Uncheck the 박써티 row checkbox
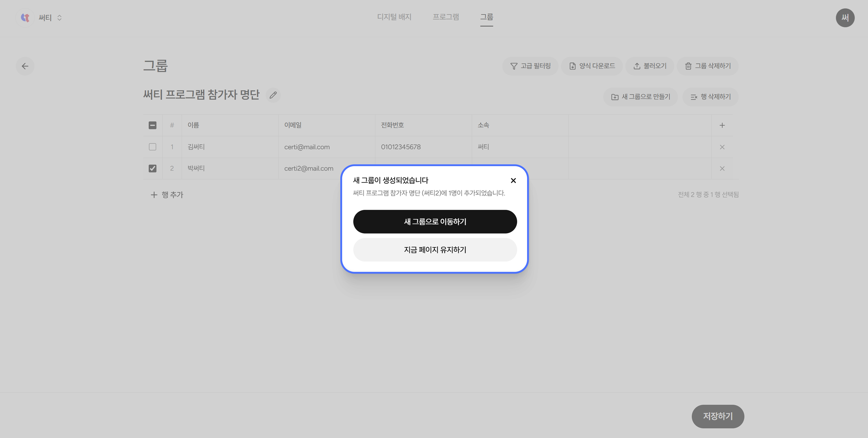 pyautogui.click(x=152, y=168)
